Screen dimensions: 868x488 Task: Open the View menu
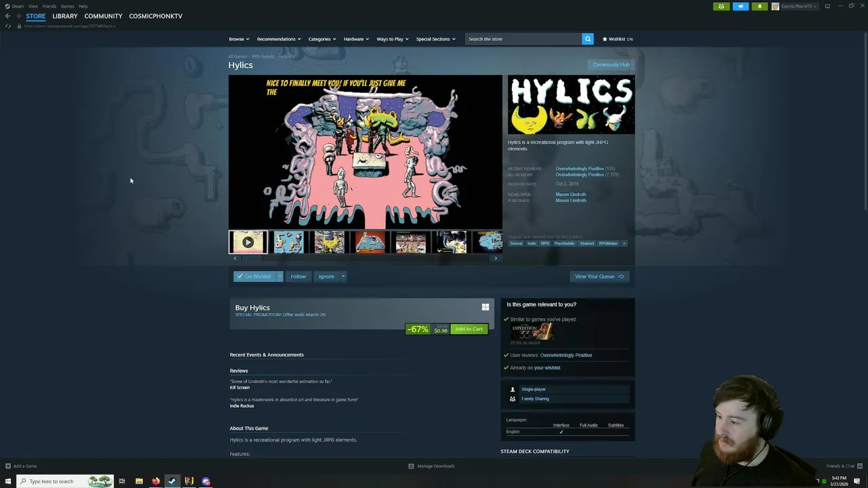click(x=33, y=6)
